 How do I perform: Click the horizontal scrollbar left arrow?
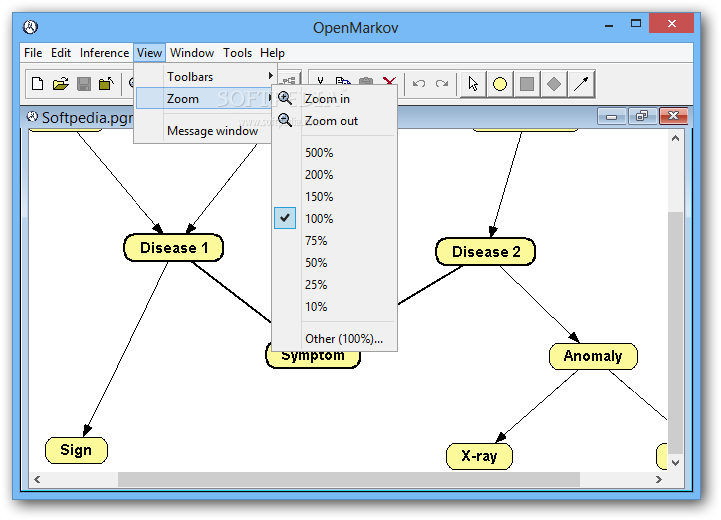point(37,480)
